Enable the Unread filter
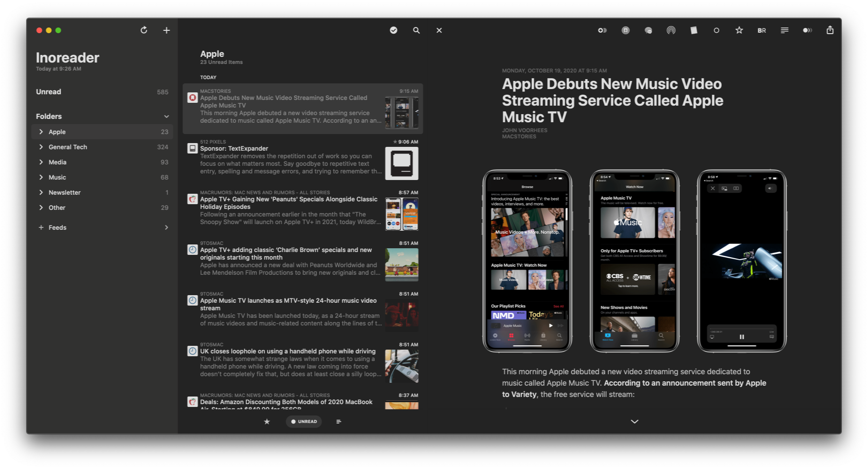 [x=304, y=421]
